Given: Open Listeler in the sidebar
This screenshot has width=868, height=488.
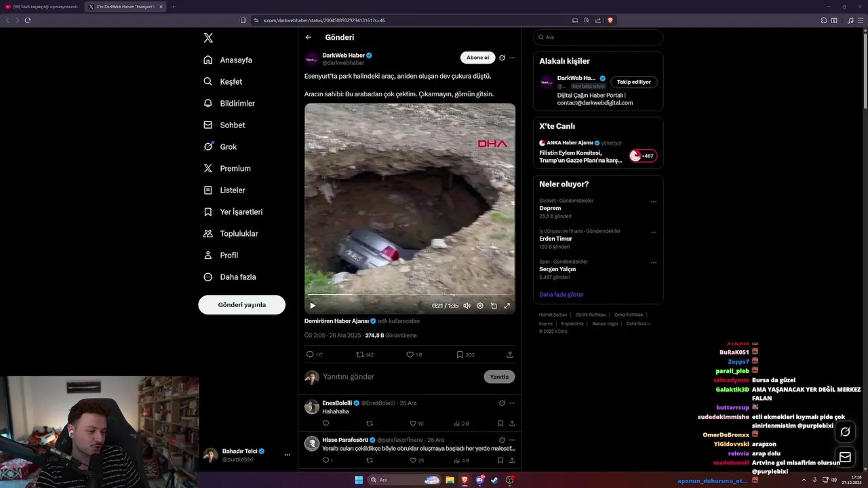Looking at the screenshot, I should [x=224, y=190].
